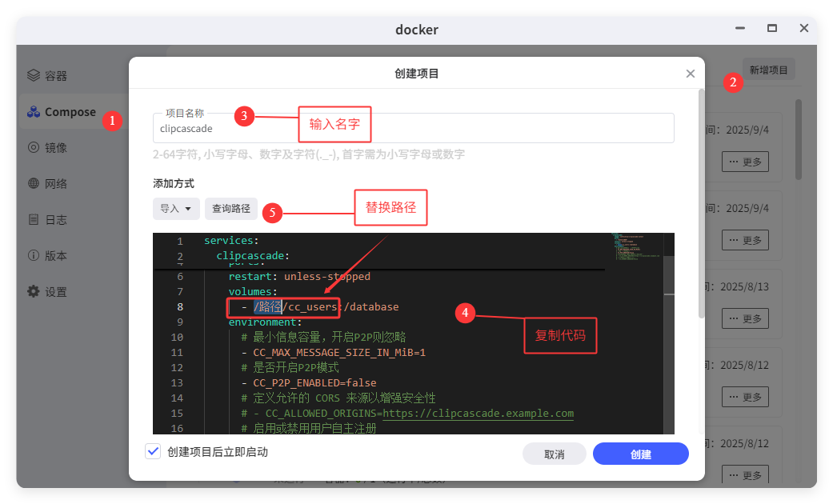833x504 pixels.
Task: Cancel with the 取消 button
Action: click(x=554, y=454)
